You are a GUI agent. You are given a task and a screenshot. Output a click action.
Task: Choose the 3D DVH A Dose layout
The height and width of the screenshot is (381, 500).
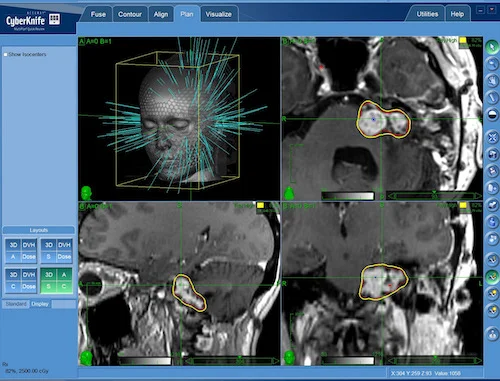click(21, 251)
